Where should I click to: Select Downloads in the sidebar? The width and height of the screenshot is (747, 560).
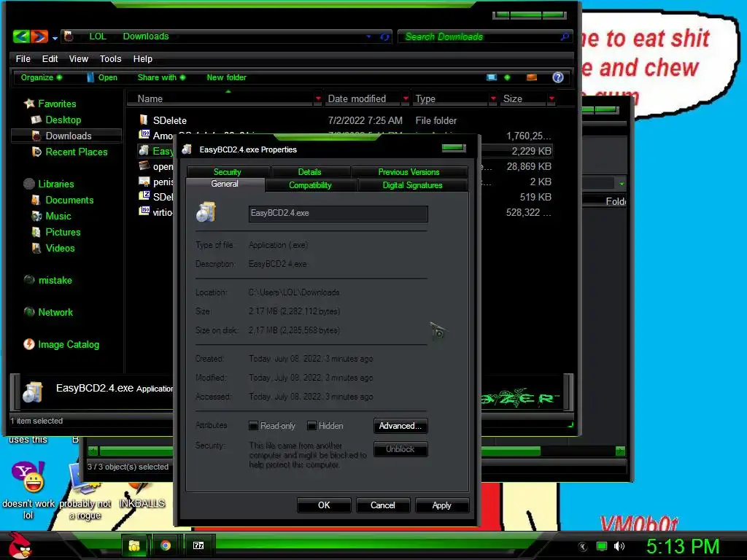tap(66, 136)
